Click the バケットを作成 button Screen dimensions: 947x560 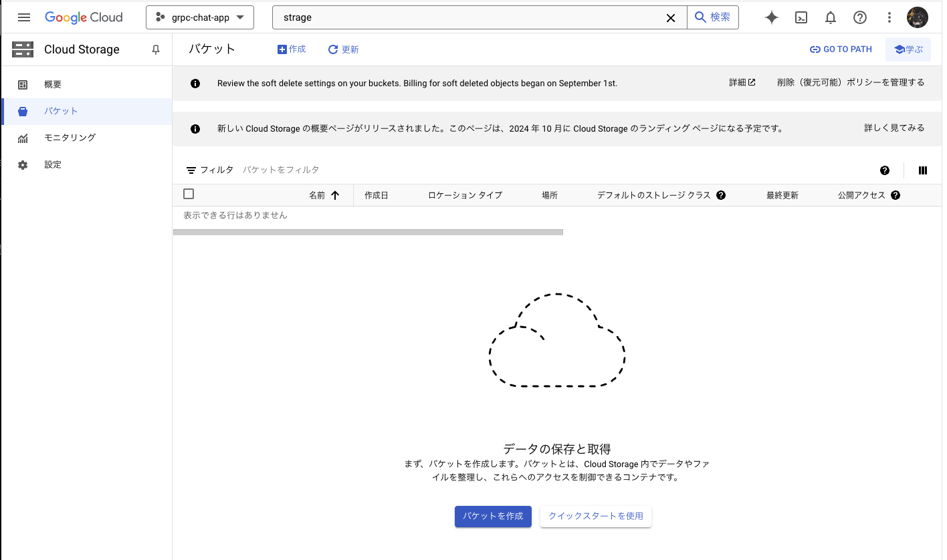pos(493,517)
